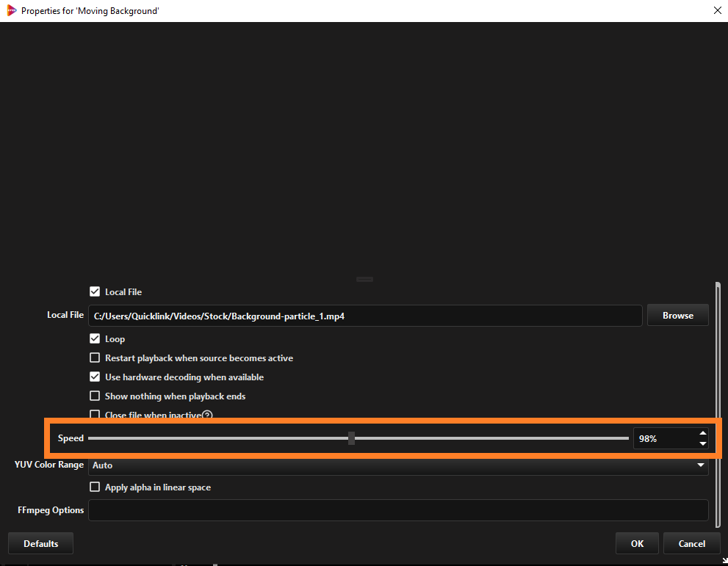Decrease speed with the down arrow
The height and width of the screenshot is (566, 728).
pyautogui.click(x=703, y=444)
